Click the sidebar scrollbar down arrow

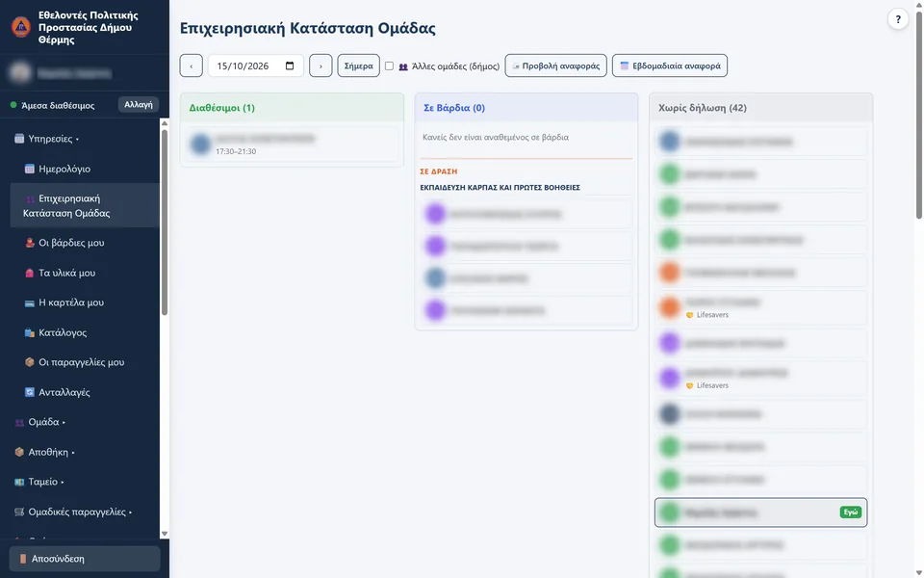pyautogui.click(x=165, y=534)
